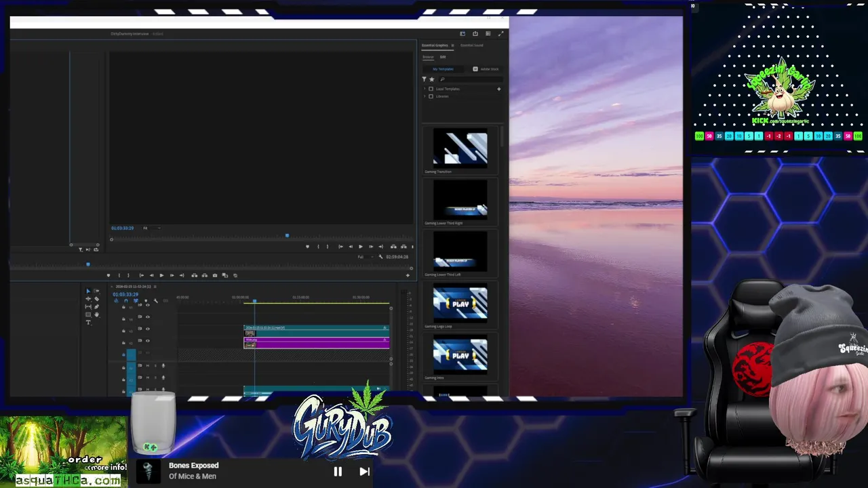Image resolution: width=868 pixels, height=488 pixels.
Task: Toggle eye visibility on the V2 track
Action: pos(148,341)
